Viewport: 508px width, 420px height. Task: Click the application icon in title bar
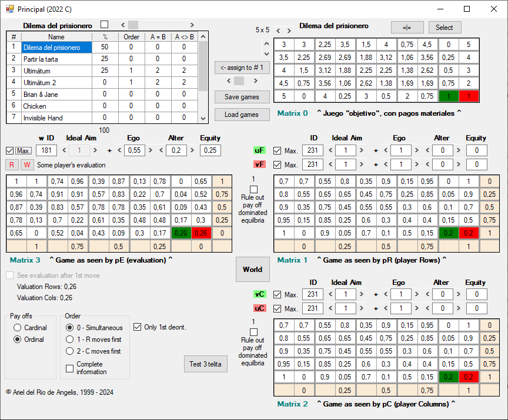[x=9, y=9]
